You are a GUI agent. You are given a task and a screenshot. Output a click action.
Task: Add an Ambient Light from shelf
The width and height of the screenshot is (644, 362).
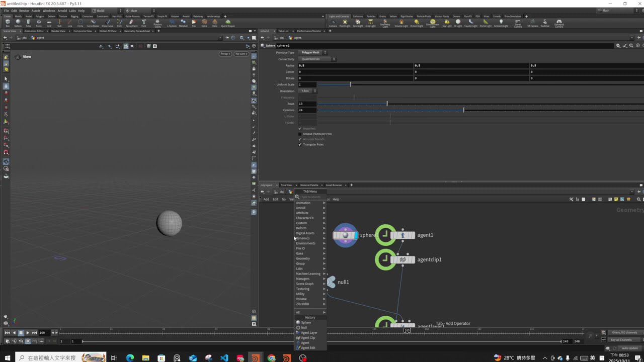[x=501, y=23]
